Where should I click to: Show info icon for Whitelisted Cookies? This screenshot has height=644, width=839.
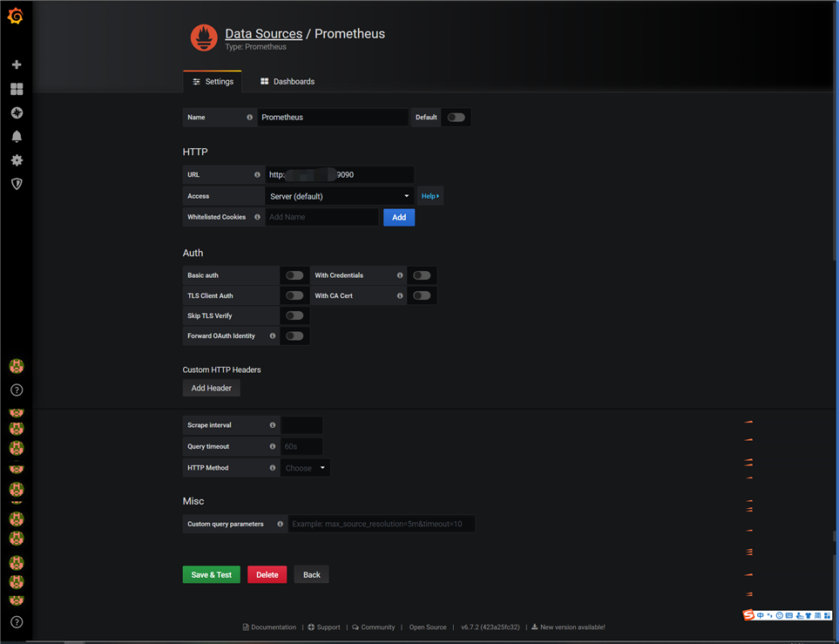[257, 217]
